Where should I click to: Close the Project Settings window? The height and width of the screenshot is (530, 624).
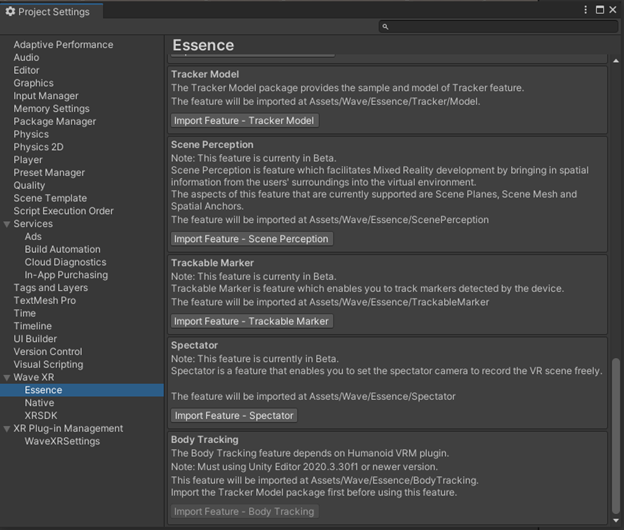point(614,10)
